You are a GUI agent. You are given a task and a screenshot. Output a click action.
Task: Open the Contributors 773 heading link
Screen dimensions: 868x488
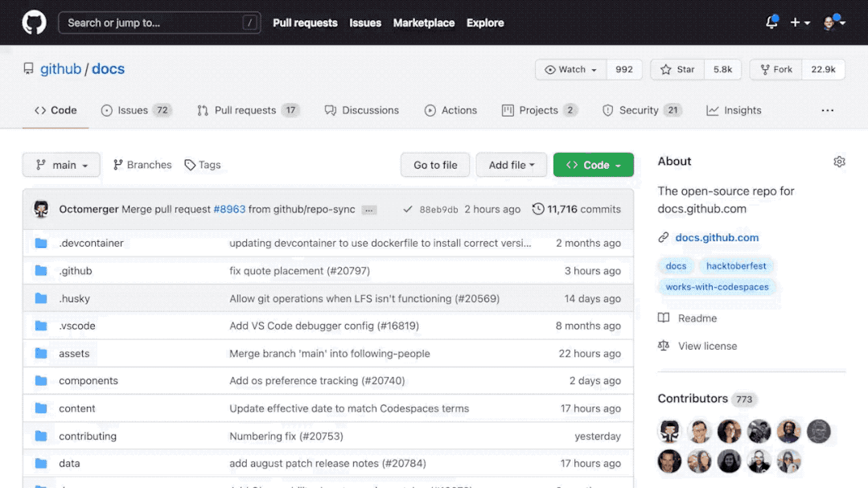coord(707,399)
